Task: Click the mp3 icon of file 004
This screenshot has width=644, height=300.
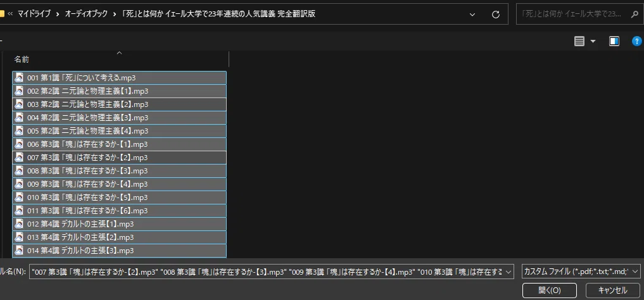Action: coord(19,117)
